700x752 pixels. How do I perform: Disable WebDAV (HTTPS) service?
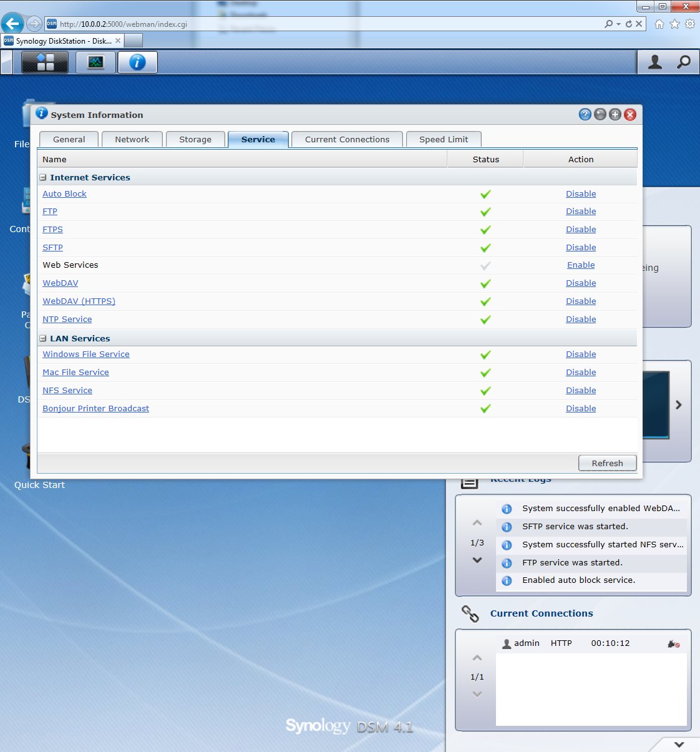[581, 301]
